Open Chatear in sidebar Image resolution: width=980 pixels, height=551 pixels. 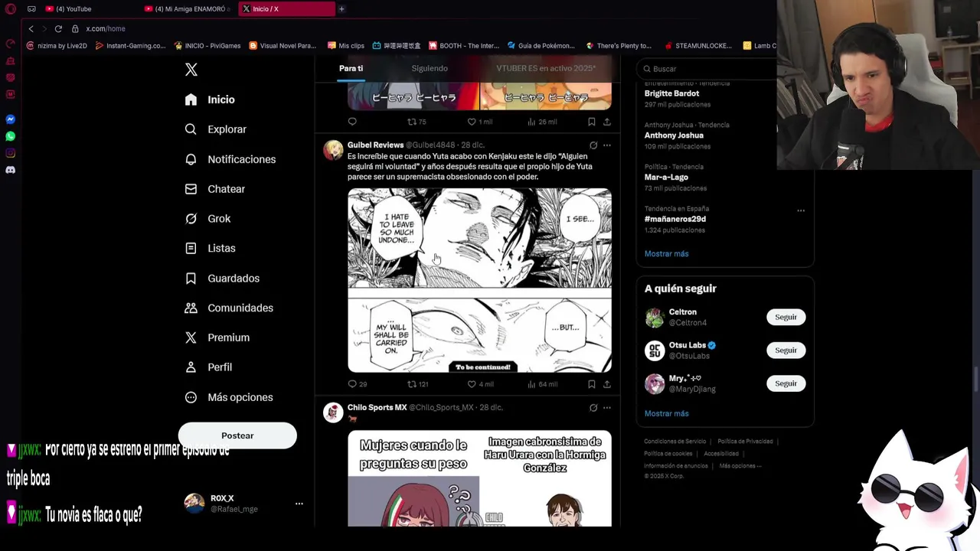pos(215,189)
